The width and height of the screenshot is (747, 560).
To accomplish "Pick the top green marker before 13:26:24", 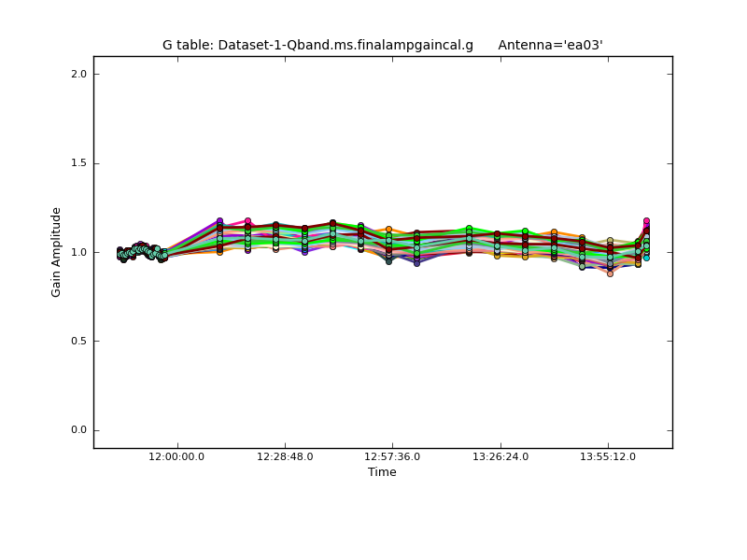I will 469,229.
